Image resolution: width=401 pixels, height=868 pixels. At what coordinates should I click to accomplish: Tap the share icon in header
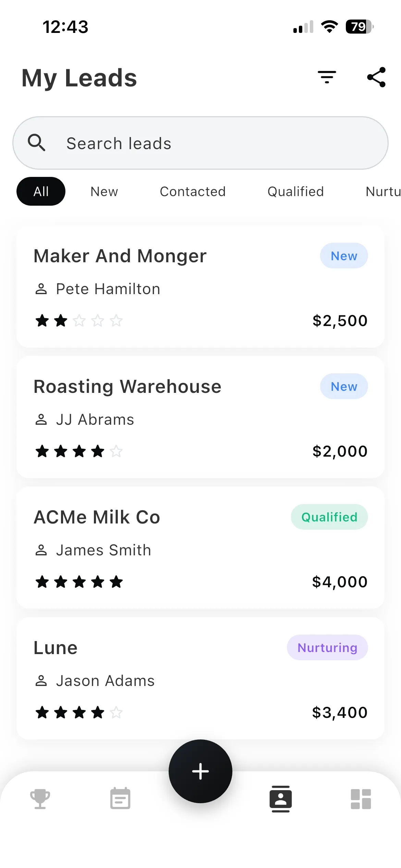click(376, 77)
